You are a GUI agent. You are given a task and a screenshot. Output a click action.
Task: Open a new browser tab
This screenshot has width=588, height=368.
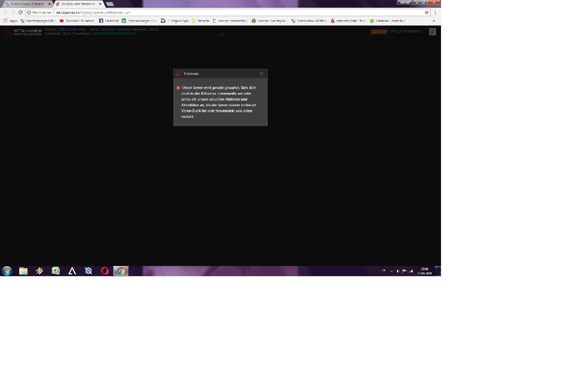pos(110,4)
